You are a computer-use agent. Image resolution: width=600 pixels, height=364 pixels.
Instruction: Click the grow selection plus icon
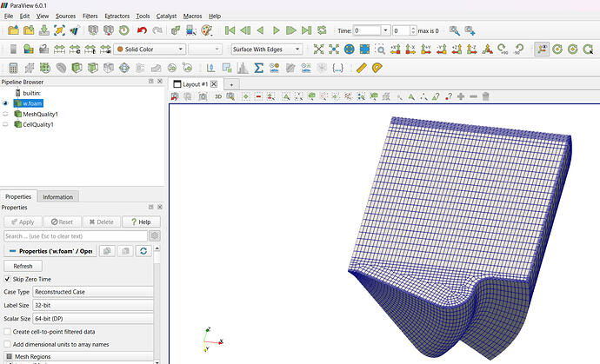click(x=461, y=96)
